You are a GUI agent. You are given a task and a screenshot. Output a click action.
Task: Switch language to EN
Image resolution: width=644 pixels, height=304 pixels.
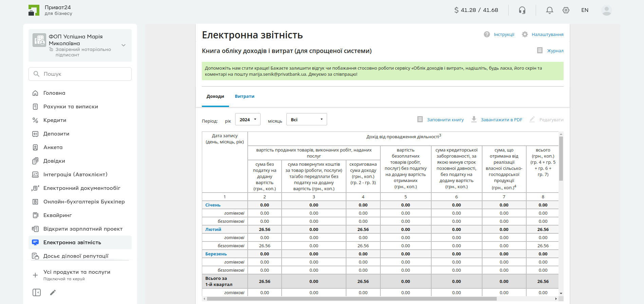click(585, 10)
